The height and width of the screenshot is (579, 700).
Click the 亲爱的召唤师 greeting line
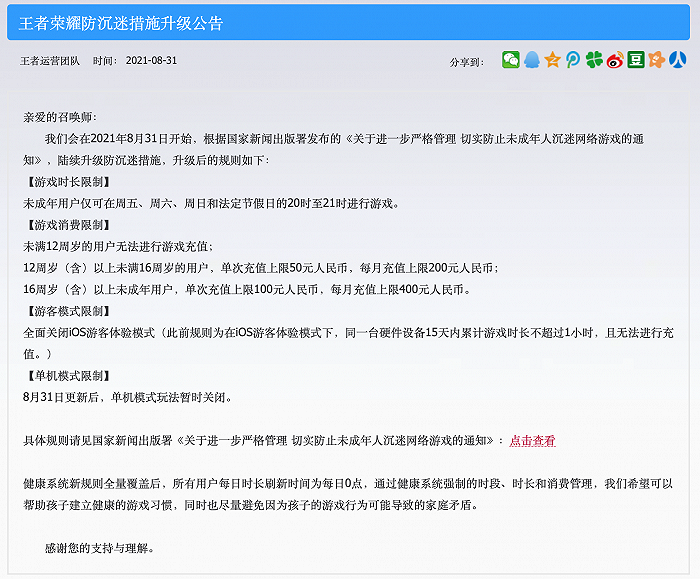coord(60,117)
